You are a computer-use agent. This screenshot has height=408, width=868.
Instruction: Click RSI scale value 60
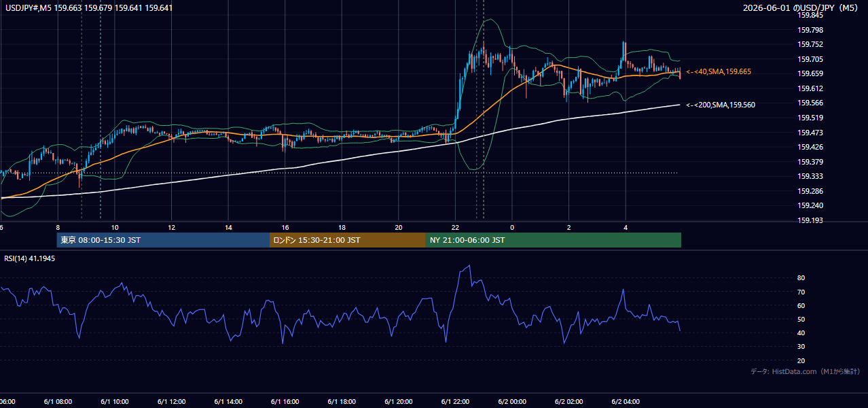click(801, 305)
